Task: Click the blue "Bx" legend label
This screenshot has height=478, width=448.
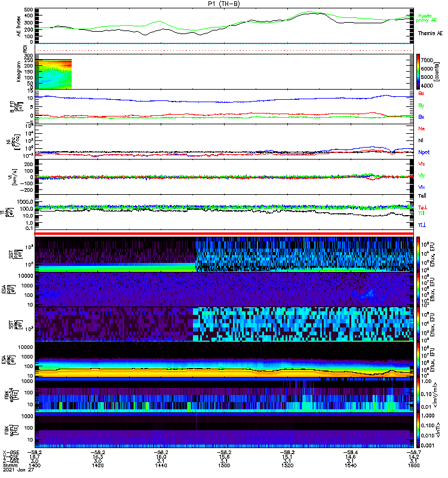Action: coord(421,117)
